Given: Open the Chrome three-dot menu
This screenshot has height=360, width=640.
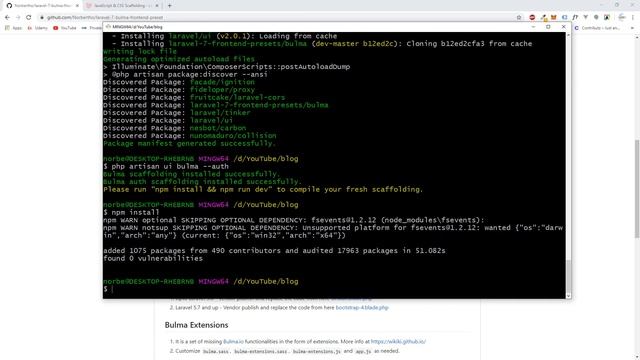Looking at the screenshot, I should 633,18.
